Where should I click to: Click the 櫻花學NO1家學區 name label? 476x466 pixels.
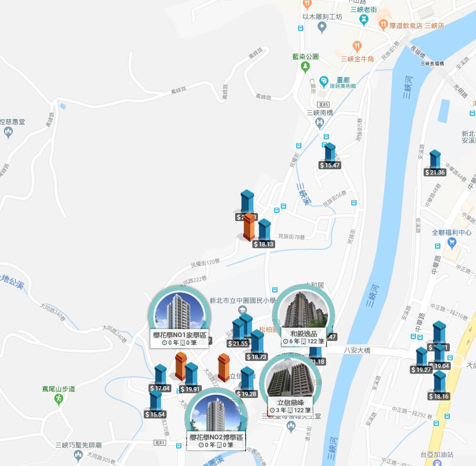point(179,335)
